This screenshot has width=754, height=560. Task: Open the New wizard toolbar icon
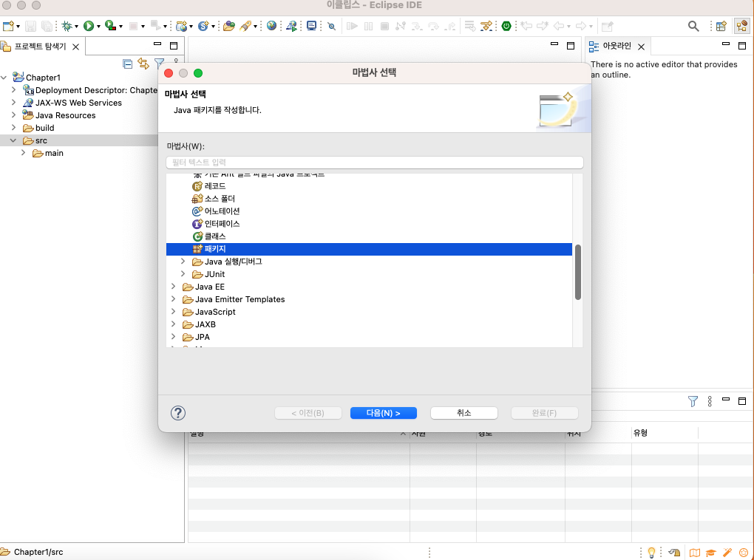click(x=8, y=26)
